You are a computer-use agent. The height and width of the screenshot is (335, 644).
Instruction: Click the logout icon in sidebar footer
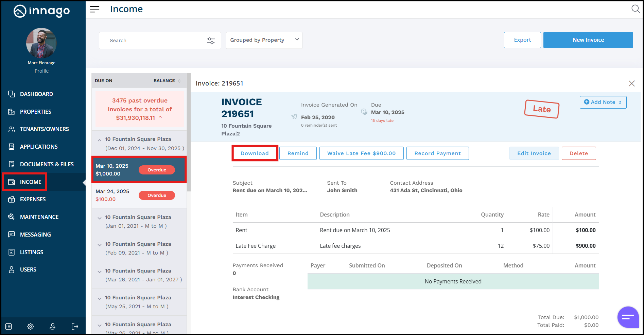point(75,327)
